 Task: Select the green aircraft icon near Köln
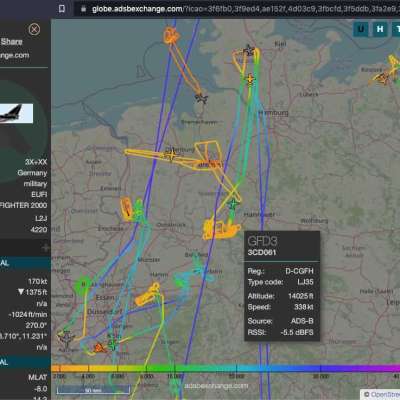(113, 344)
